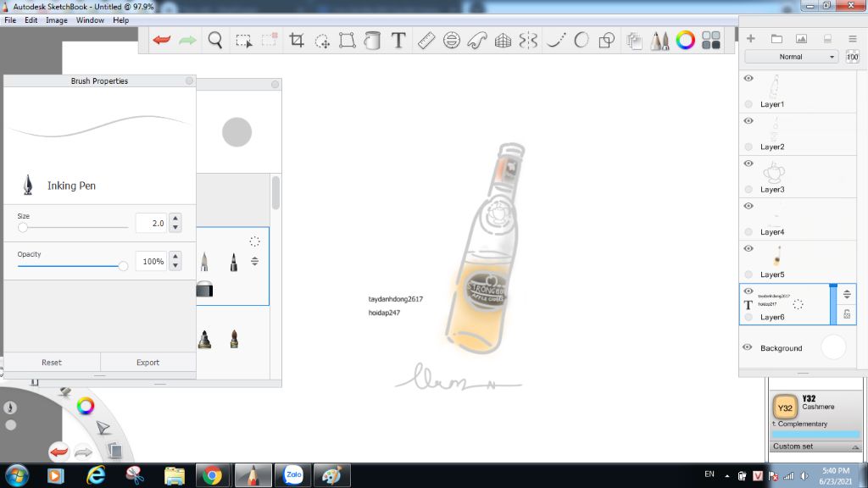The height and width of the screenshot is (488, 868).
Task: Open the Layer Editor window icon
Action: tap(634, 41)
